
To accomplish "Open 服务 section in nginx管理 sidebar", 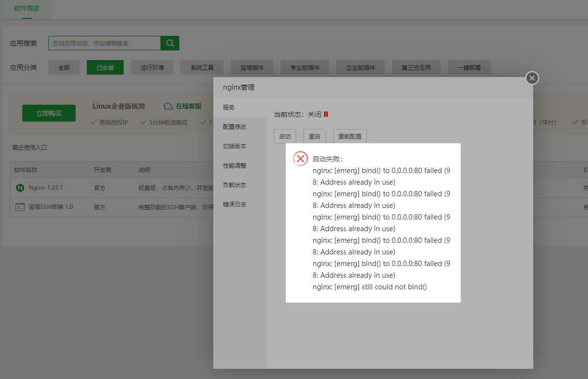I will (x=240, y=107).
